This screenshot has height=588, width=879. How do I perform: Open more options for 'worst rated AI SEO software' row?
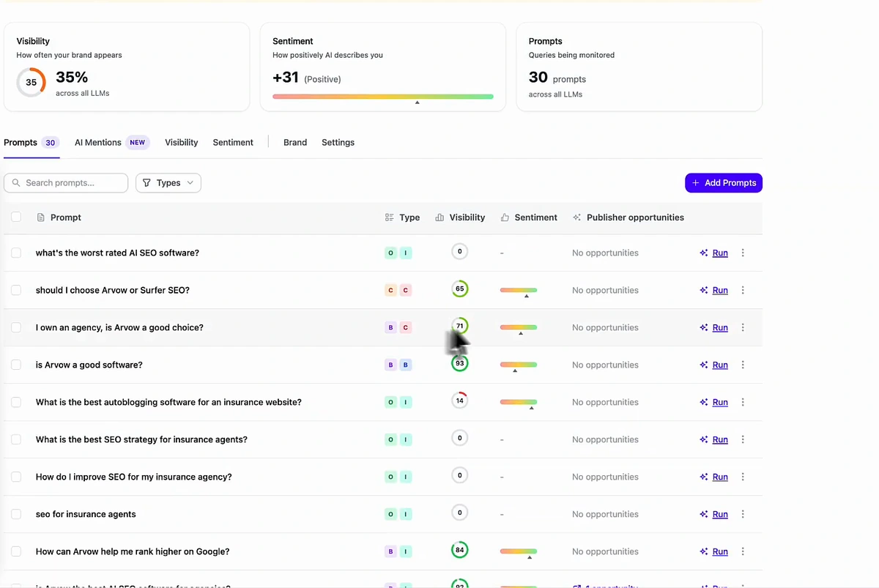743,253
